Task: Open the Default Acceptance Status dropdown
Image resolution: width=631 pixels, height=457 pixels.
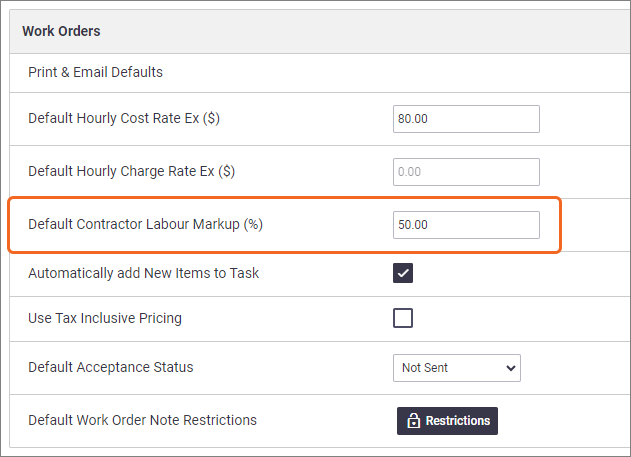Action: (457, 368)
